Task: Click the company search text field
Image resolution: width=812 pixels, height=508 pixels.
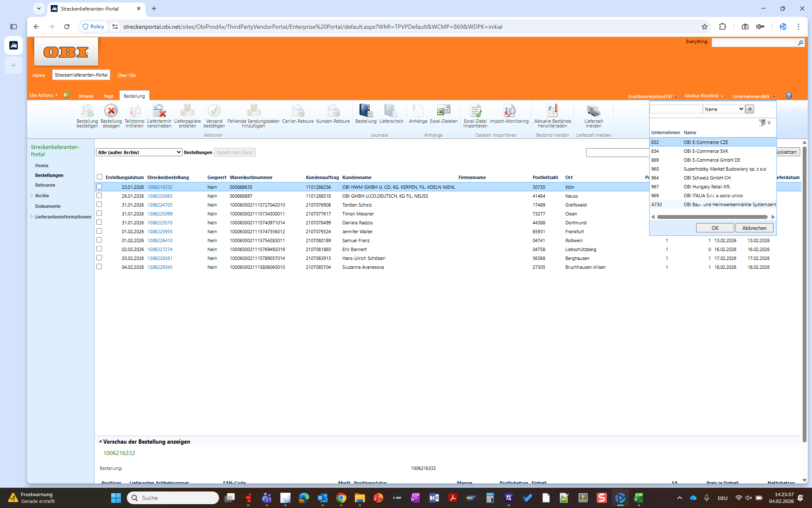Action: [676, 109]
